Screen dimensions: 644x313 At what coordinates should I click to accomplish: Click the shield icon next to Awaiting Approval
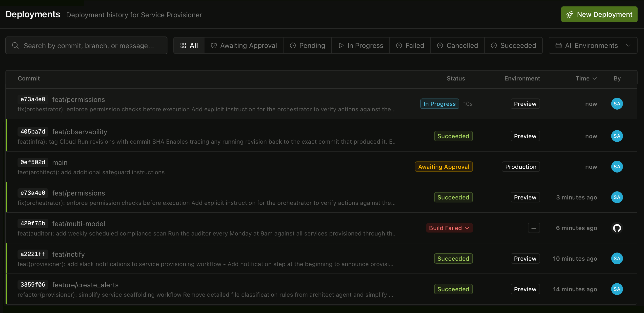(x=214, y=45)
